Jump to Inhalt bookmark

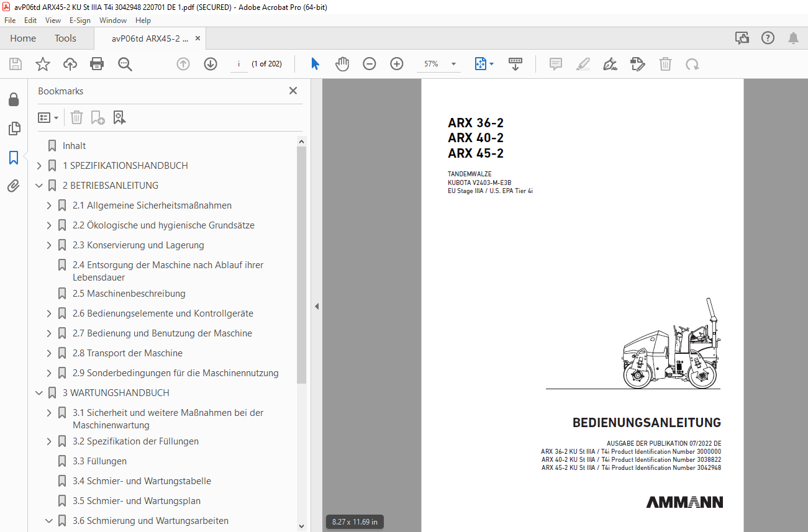coord(75,146)
